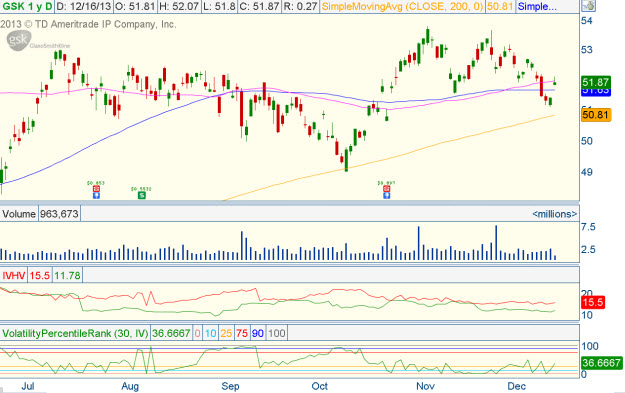Click the blue dividend marker below $0.897 label
Image resolution: width=625 pixels, height=393 pixels.
pos(386,195)
